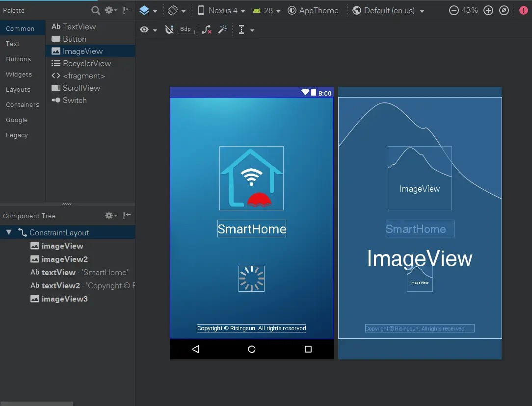Select the Legacy palette category
The image size is (532, 406).
pyautogui.click(x=23, y=135)
